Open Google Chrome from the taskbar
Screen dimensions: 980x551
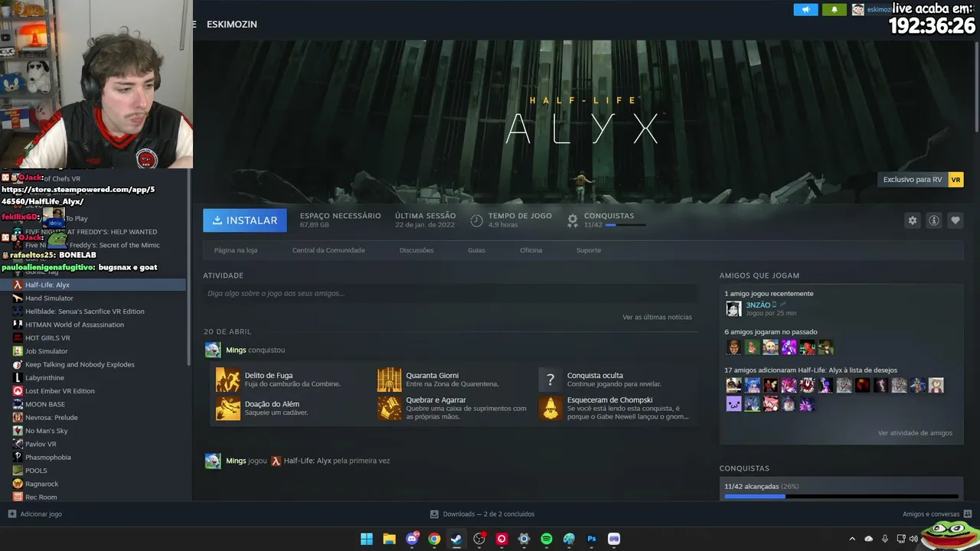(x=434, y=539)
